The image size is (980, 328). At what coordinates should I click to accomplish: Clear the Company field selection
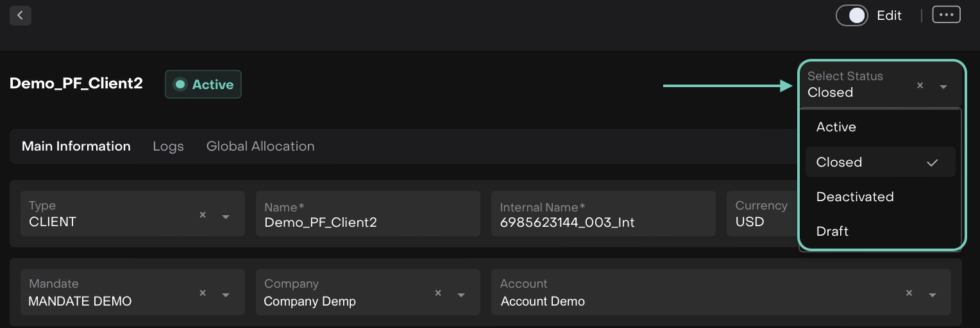438,293
